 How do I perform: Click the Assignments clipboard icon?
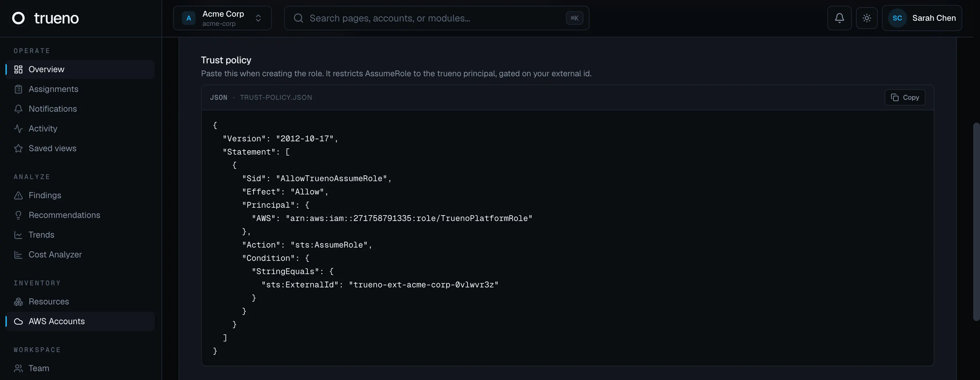click(18, 89)
